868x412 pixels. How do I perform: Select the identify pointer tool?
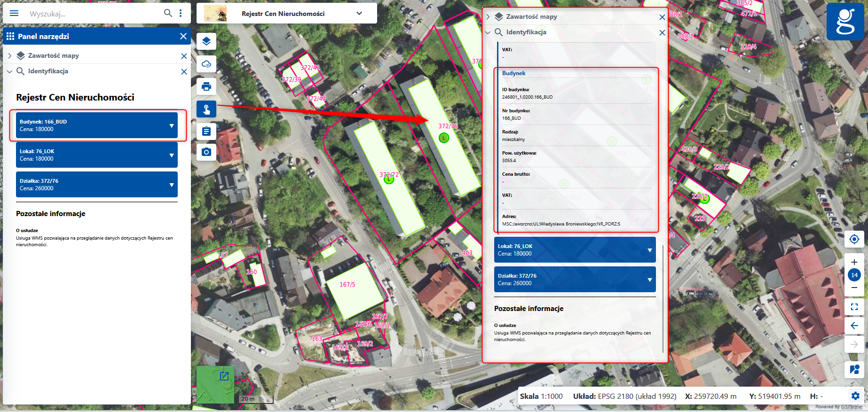pos(206,109)
